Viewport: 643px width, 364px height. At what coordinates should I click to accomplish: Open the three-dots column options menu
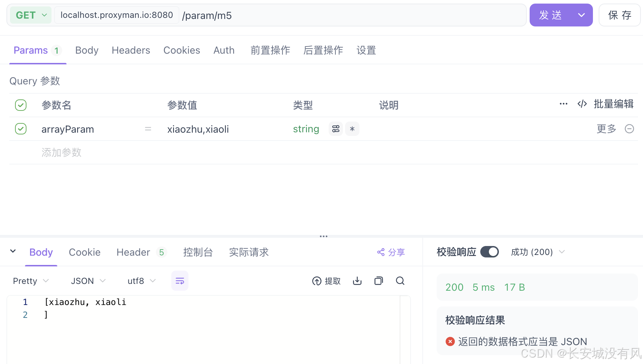[564, 104]
